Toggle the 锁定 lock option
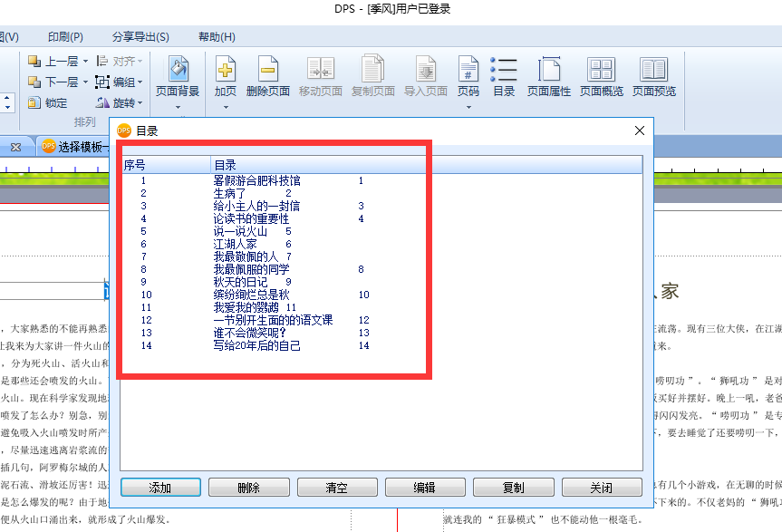The width and height of the screenshot is (782, 532). coord(48,102)
